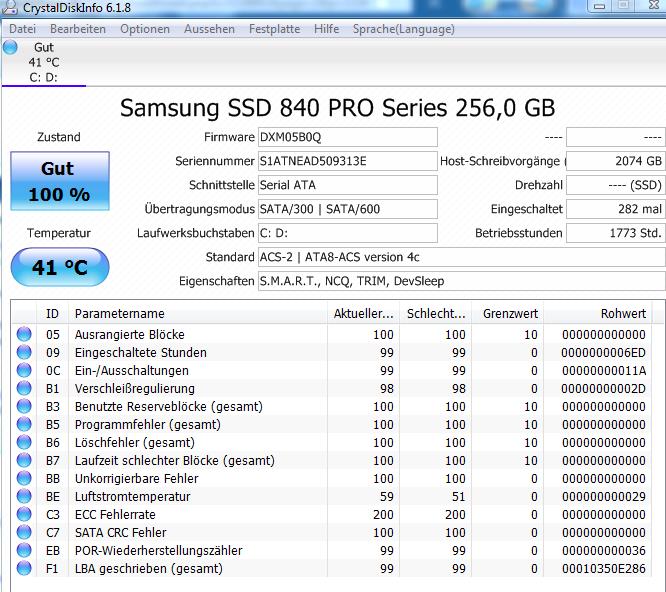This screenshot has height=592, width=666.
Task: Click the 41 °C temperature button
Action: [60, 267]
